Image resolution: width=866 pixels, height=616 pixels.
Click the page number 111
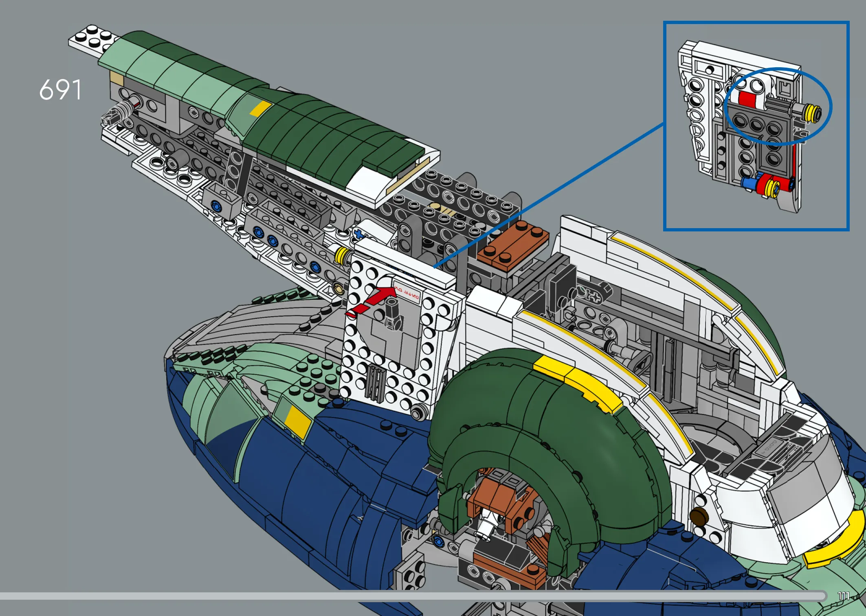844,596
